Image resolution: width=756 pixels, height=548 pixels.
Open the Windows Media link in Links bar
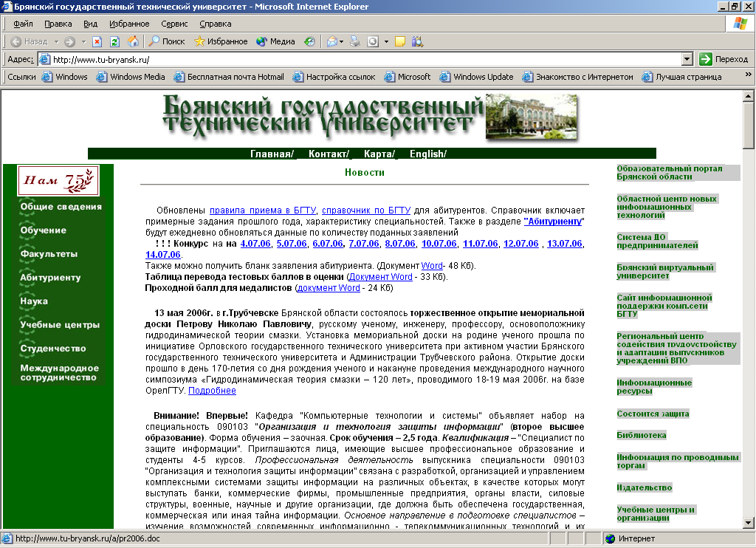131,77
